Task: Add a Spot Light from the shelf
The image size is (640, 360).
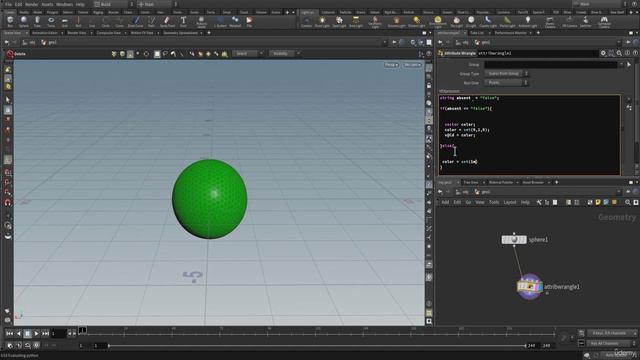Action: click(x=339, y=21)
